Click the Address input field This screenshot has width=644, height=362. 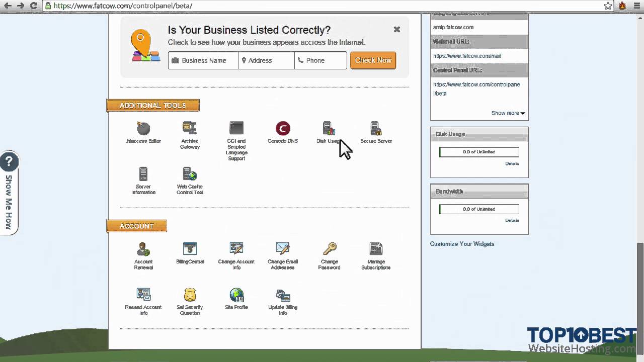click(266, 60)
